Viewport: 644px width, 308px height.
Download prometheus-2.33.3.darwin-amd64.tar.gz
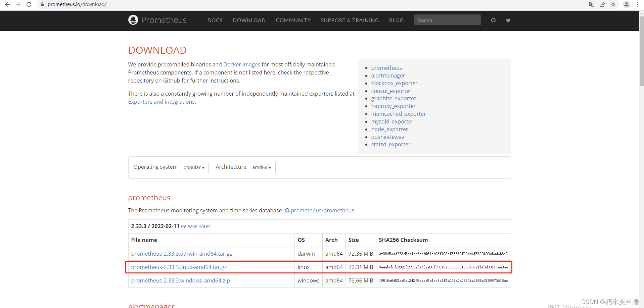(x=181, y=254)
